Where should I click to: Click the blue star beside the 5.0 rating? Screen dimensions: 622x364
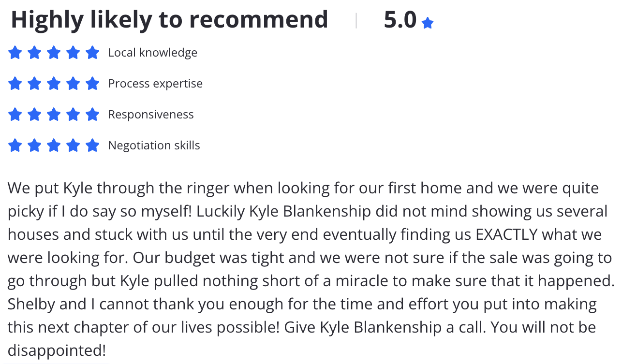[x=427, y=23]
